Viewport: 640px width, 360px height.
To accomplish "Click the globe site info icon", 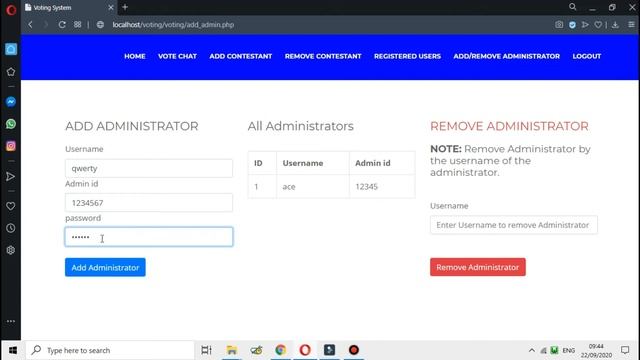I will click(100, 24).
